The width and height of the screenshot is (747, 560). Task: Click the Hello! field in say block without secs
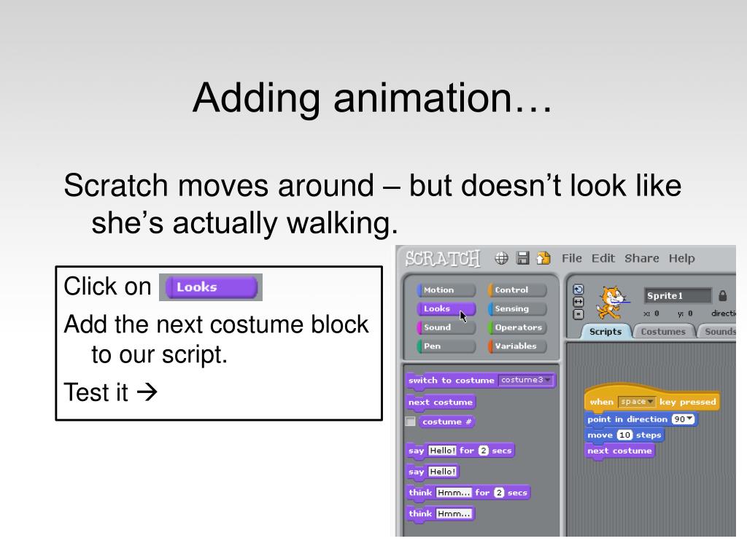coord(443,472)
